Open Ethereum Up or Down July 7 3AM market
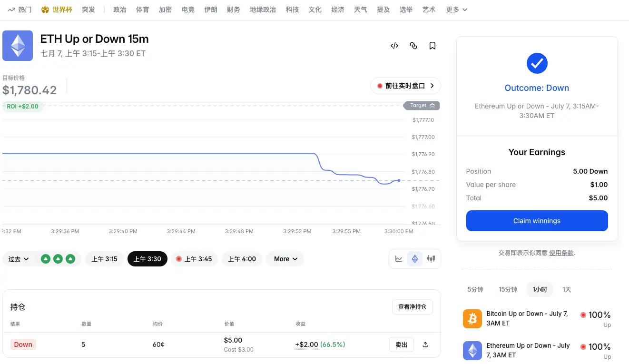 coord(528,350)
